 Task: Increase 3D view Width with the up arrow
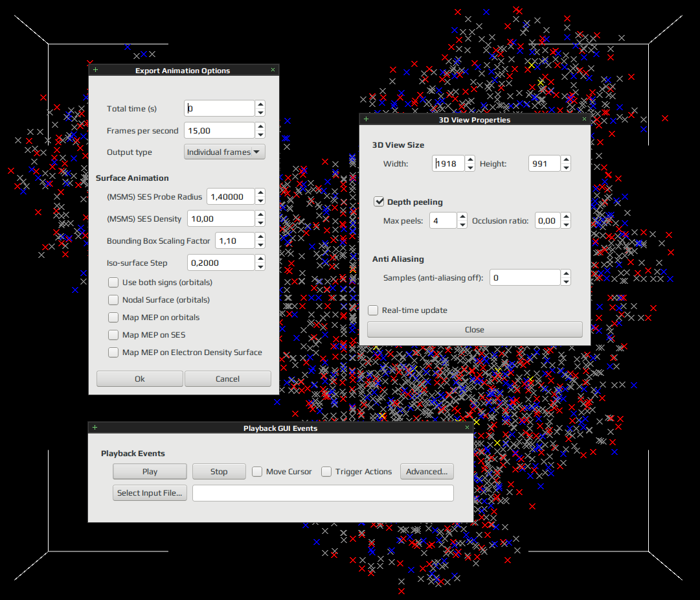[x=470, y=159]
